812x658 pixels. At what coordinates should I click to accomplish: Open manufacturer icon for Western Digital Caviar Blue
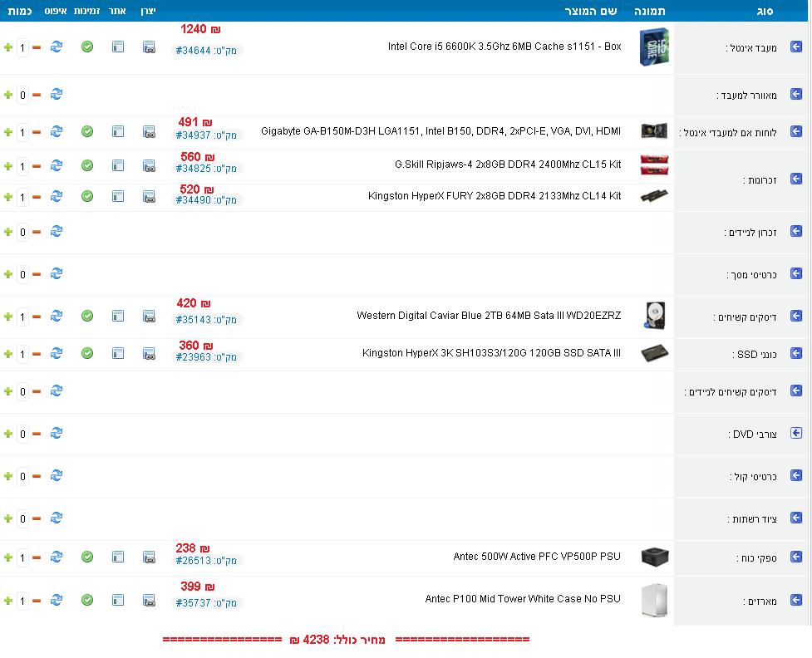pos(149,316)
